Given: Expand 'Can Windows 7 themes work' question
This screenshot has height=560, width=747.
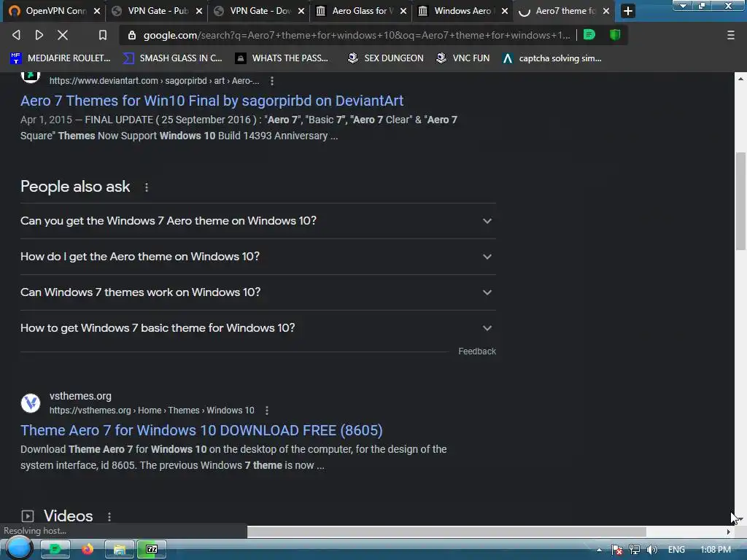Looking at the screenshot, I should [x=258, y=292].
